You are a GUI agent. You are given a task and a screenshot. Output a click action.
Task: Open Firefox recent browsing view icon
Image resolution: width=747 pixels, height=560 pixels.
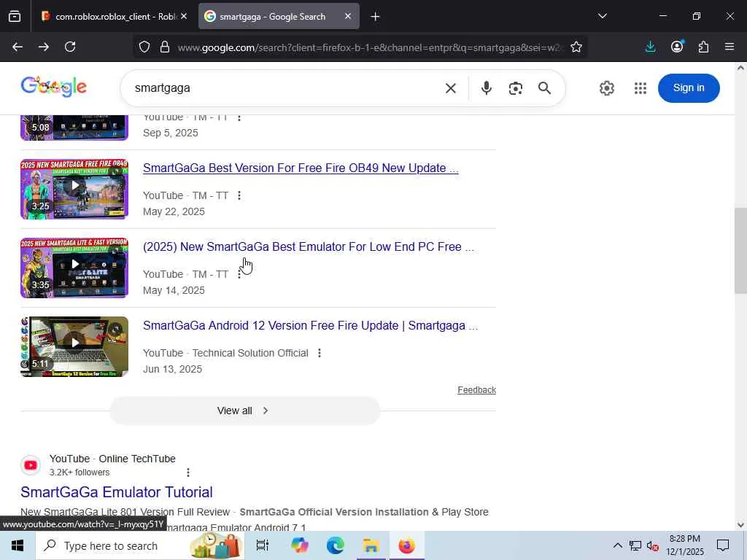15,17
